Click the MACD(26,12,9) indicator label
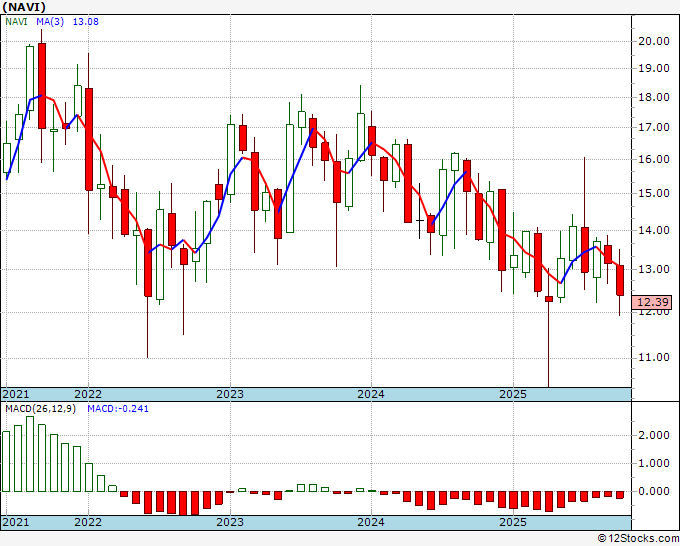The image size is (680, 546). point(41,409)
